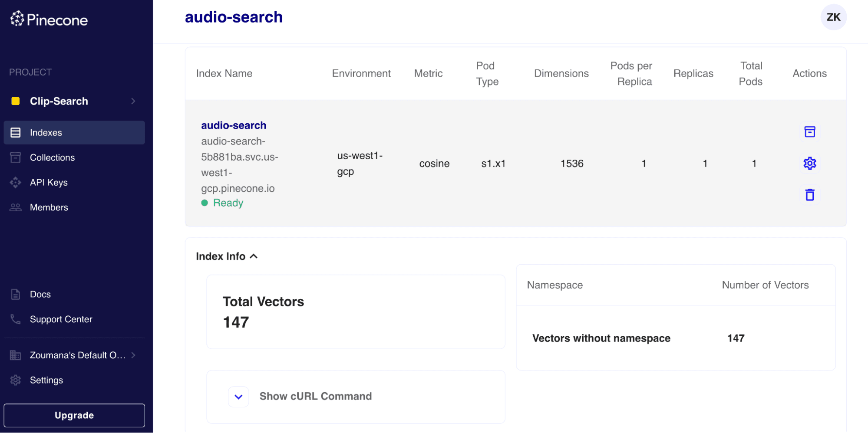Click the Support Center phone icon

tap(16, 319)
